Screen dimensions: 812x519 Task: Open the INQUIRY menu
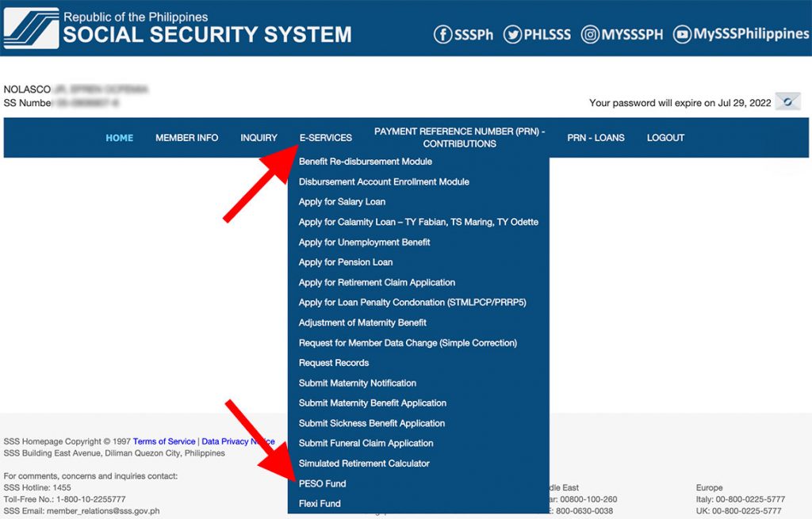[259, 138]
